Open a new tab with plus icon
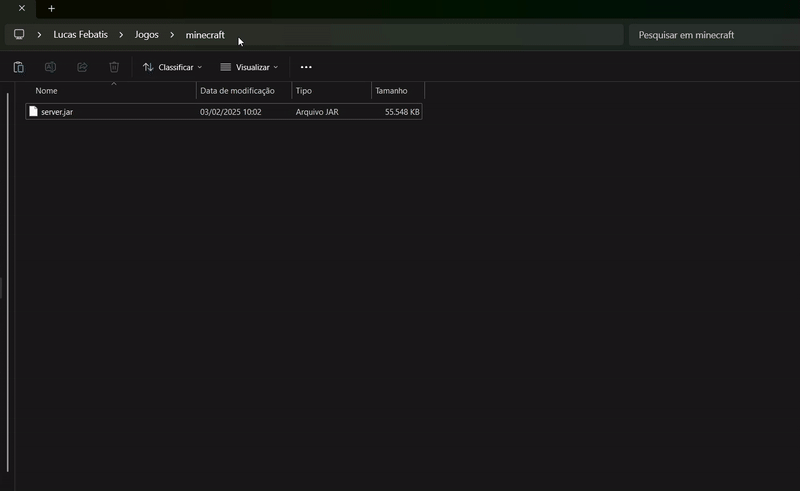 [x=51, y=8]
